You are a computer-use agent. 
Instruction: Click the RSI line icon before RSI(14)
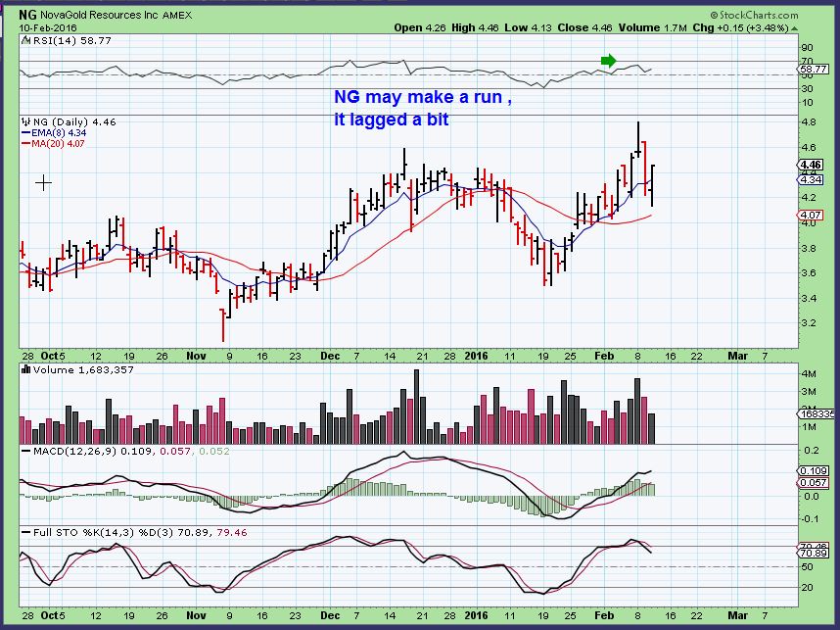(25, 41)
